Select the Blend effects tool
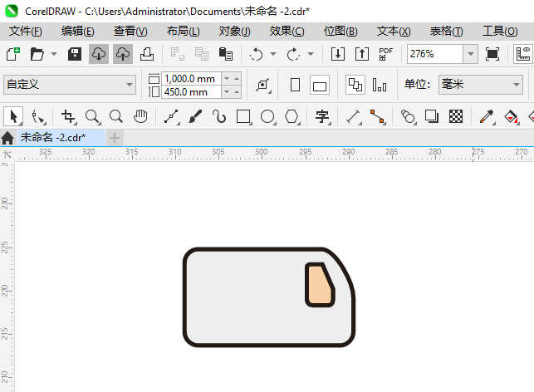 (x=408, y=116)
